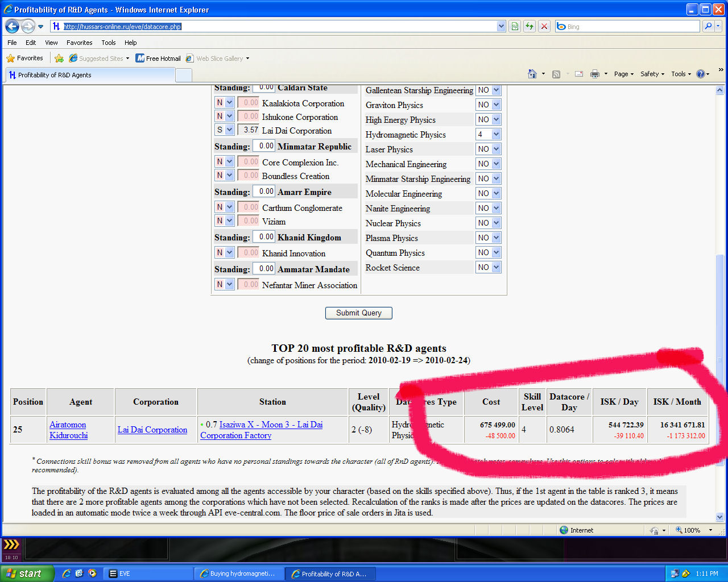
Task: Open the Tools command bar dropdown
Action: coord(681,74)
